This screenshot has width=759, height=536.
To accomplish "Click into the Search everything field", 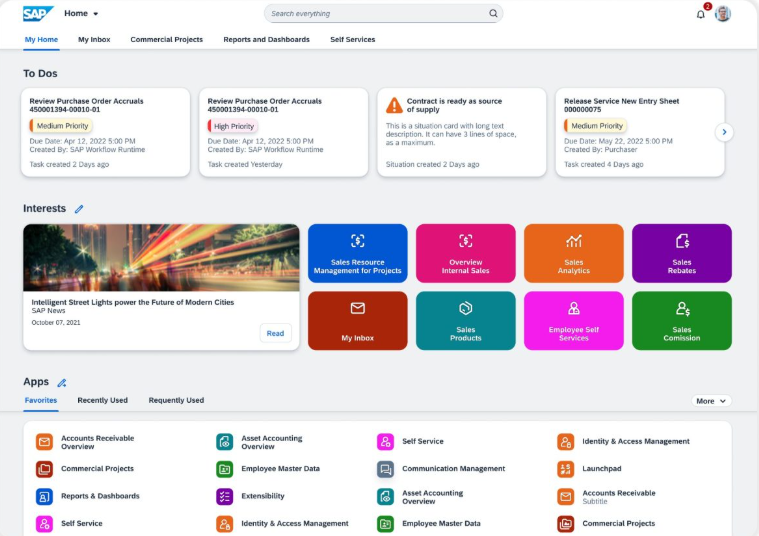I will [383, 14].
